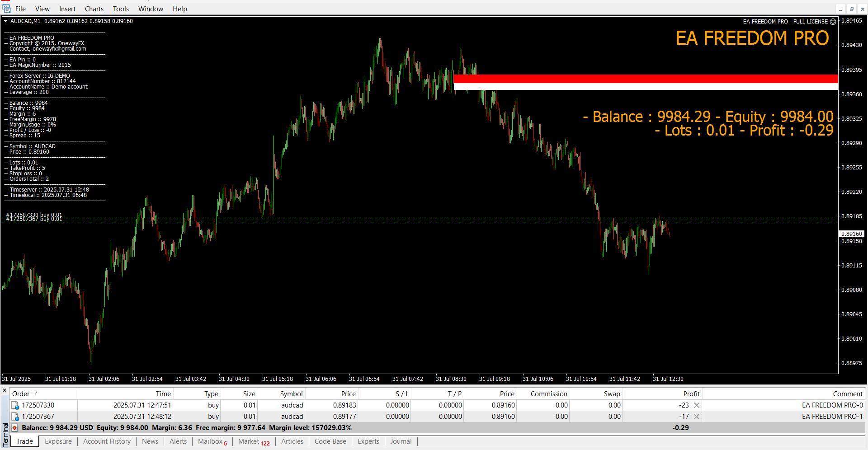
Task: Click the order icon for 172507367
Action: tap(15, 417)
